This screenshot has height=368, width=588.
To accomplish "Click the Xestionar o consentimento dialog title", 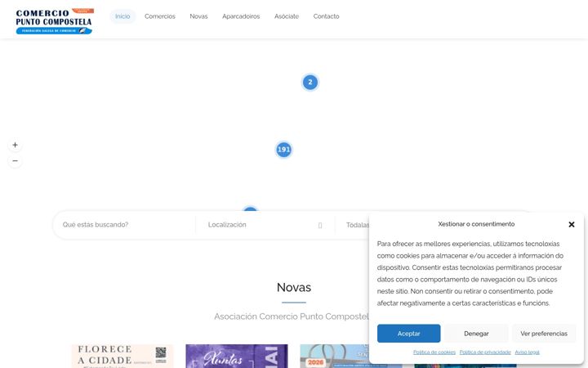I will coord(476,224).
